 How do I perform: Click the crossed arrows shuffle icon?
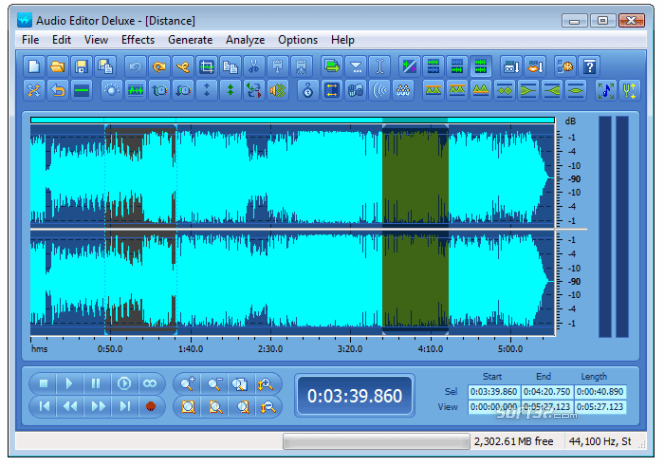(34, 90)
